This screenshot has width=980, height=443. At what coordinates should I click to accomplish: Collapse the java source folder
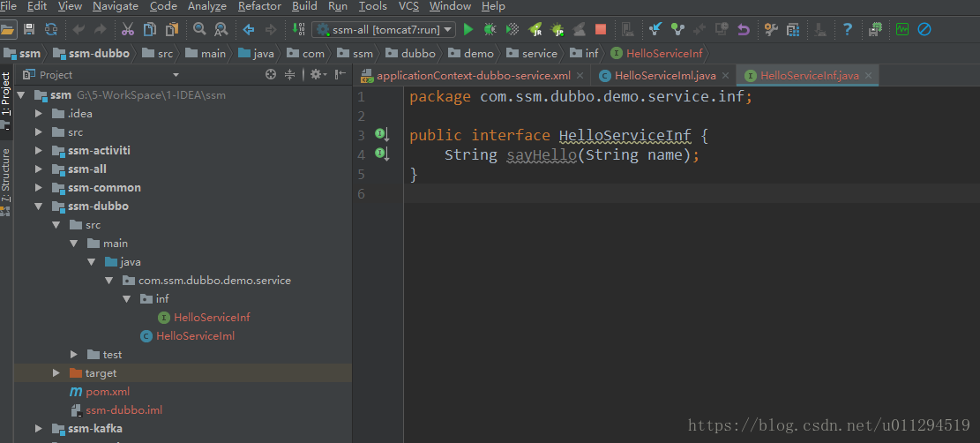[x=91, y=262]
